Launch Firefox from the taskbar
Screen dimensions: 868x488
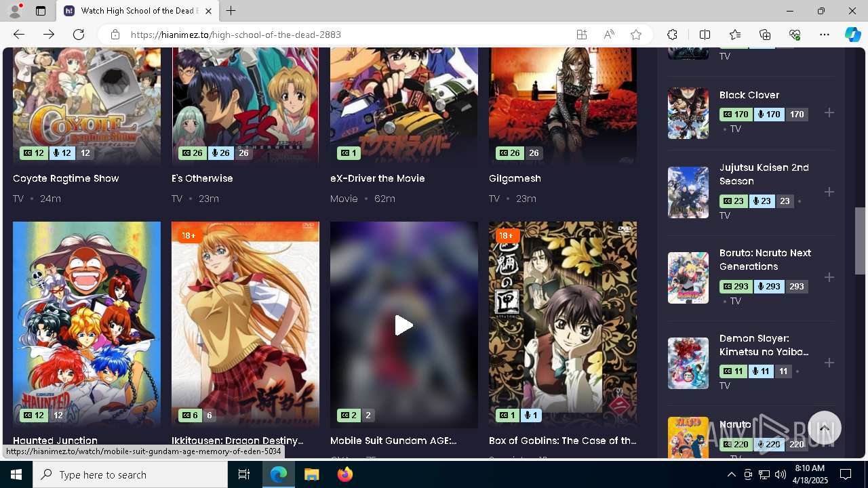345,474
